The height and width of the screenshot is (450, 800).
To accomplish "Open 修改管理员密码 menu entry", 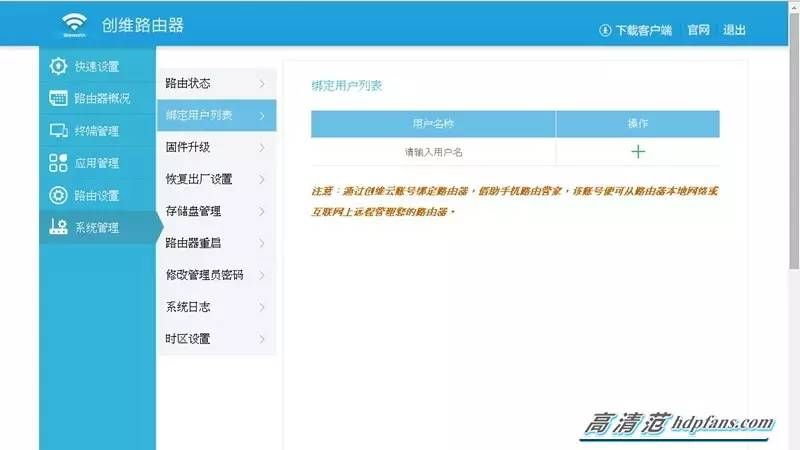I will click(217, 275).
